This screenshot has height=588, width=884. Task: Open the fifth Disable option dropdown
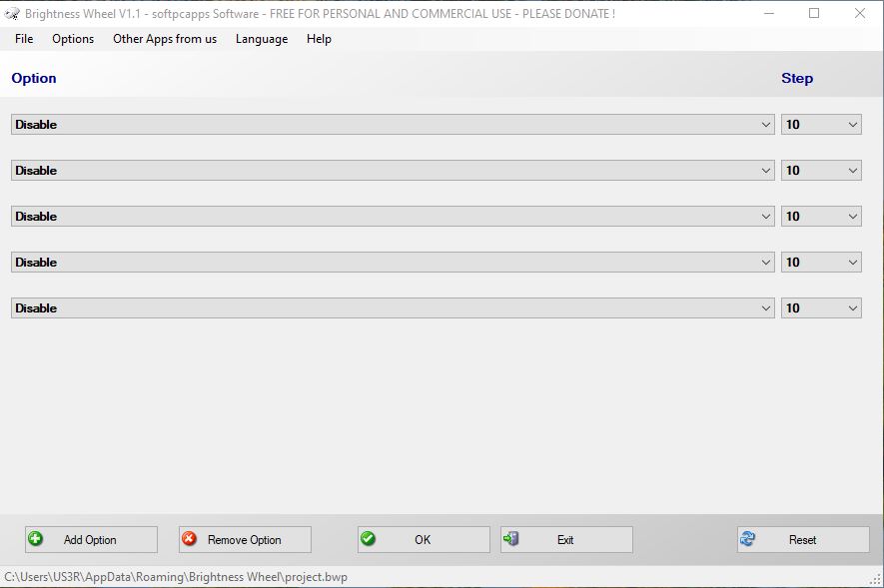coord(766,308)
